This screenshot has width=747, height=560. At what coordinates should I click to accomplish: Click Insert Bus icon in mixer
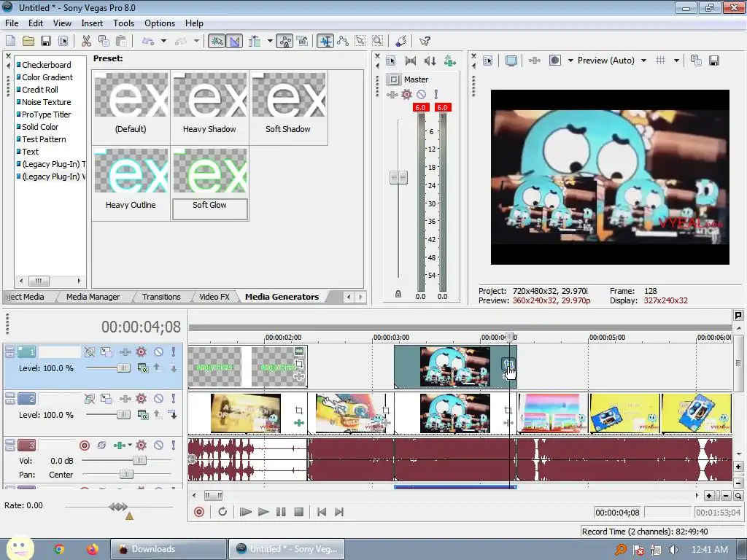click(449, 61)
